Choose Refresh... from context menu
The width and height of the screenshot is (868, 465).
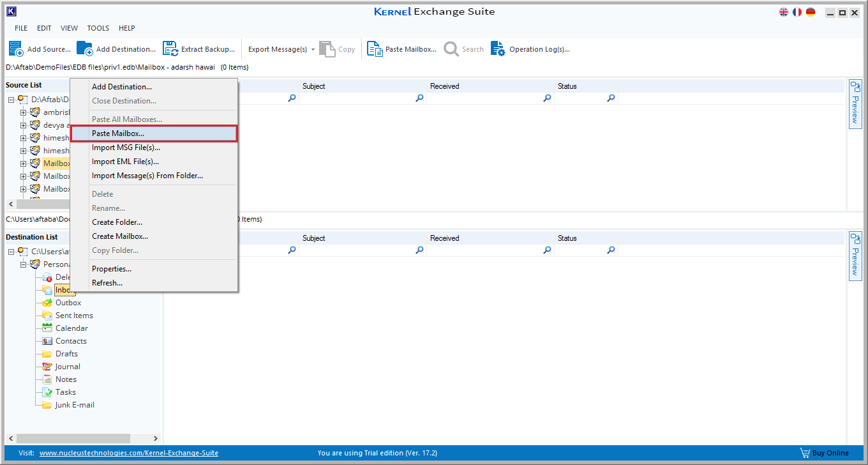point(154,283)
